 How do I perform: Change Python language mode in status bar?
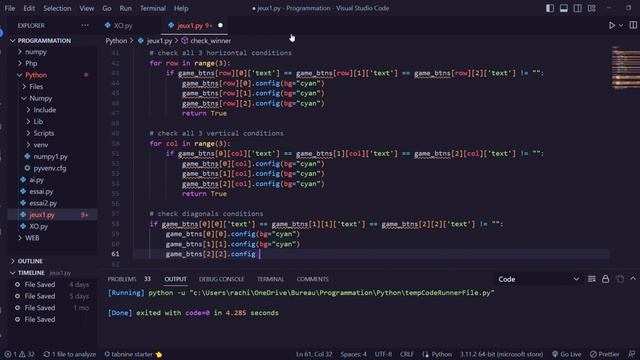(442, 354)
